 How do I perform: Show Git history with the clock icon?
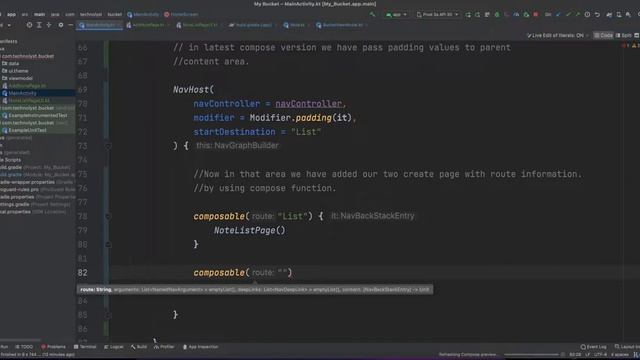[587, 14]
